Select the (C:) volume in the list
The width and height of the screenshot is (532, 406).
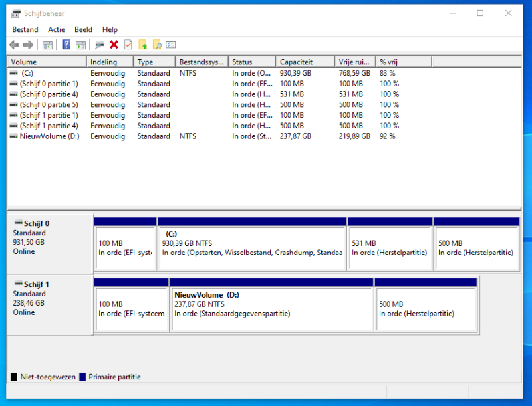coord(40,72)
